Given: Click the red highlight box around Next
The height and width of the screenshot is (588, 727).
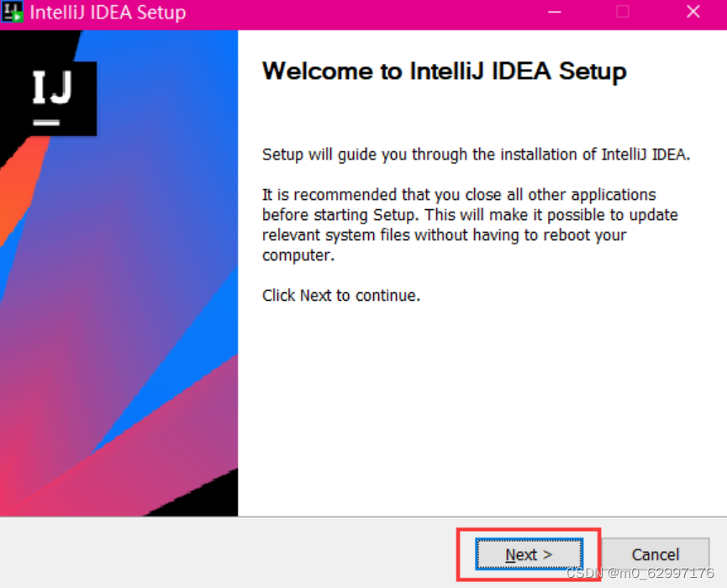Looking at the screenshot, I should 527,531.
